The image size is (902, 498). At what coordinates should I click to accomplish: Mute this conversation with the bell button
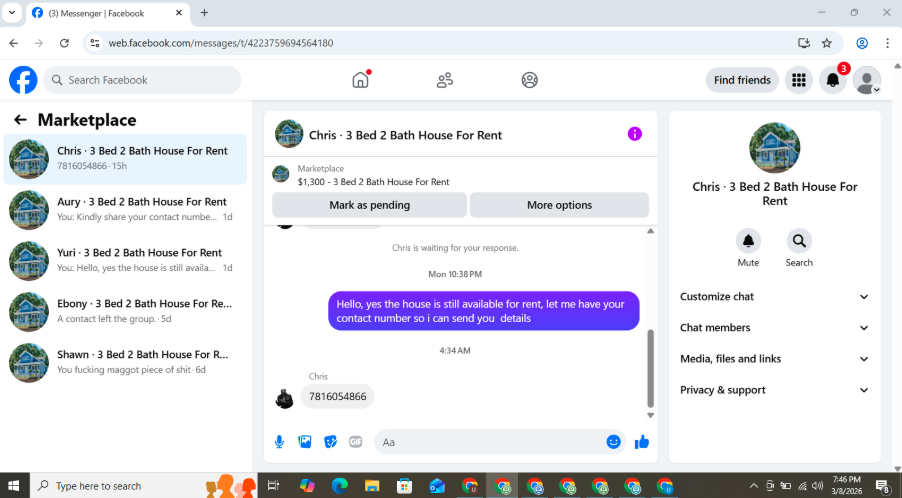pos(748,241)
